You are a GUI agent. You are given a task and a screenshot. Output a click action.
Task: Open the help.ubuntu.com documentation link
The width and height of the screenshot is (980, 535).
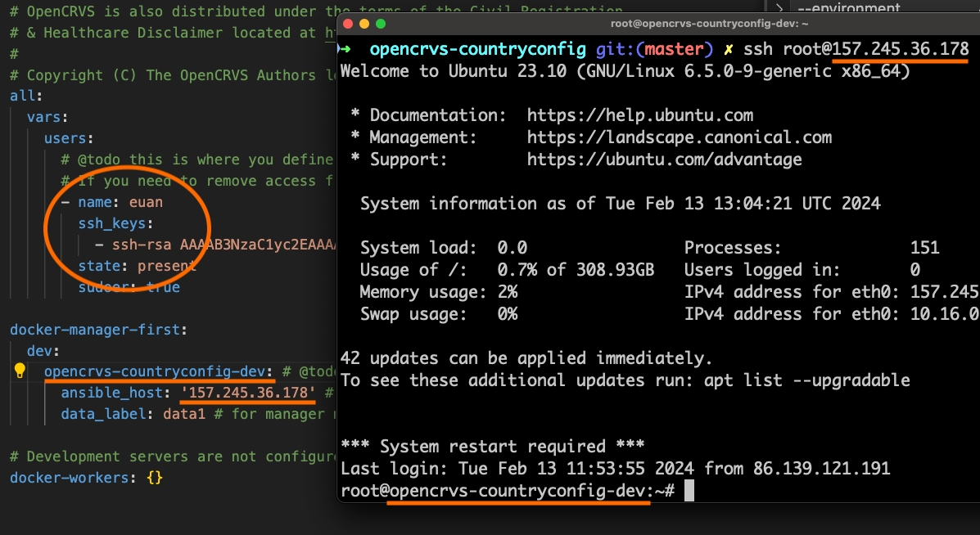(639, 115)
